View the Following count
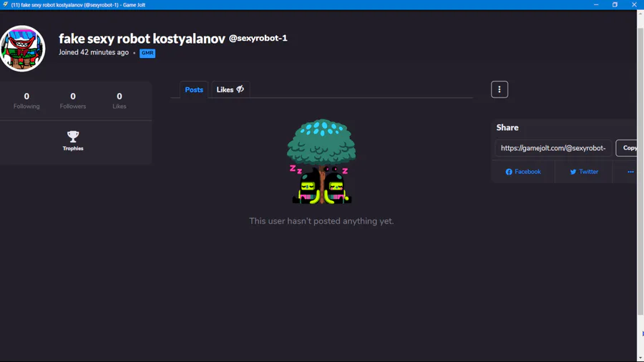The image size is (644, 362). pyautogui.click(x=26, y=101)
